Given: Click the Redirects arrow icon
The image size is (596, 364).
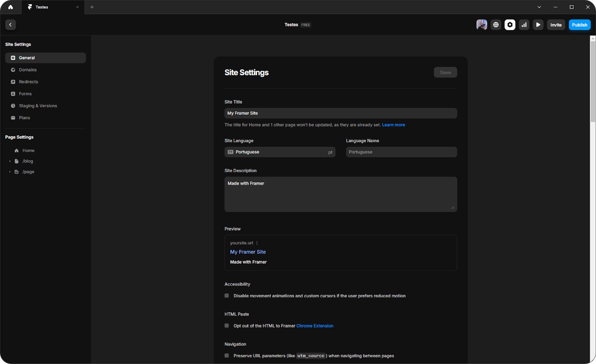Looking at the screenshot, I should 13,82.
